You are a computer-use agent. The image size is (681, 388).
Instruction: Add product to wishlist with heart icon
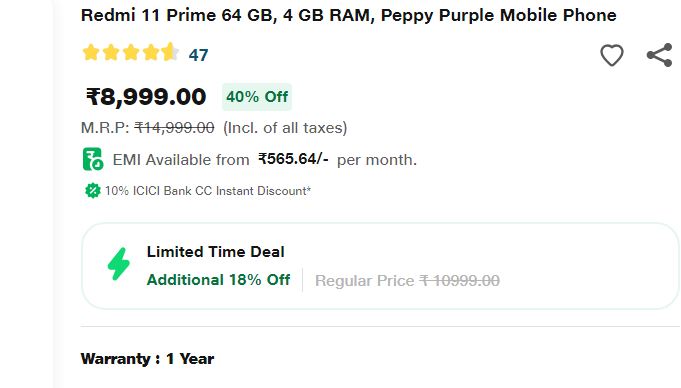[x=612, y=55]
